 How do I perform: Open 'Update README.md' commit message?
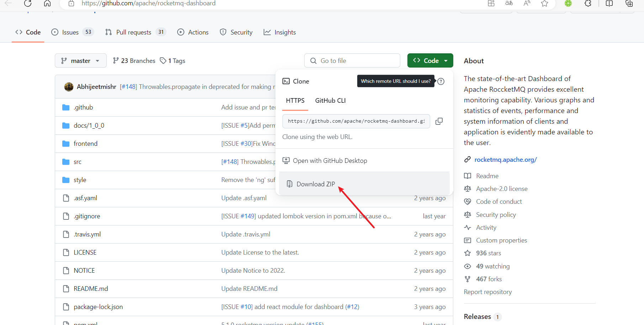pos(249,289)
